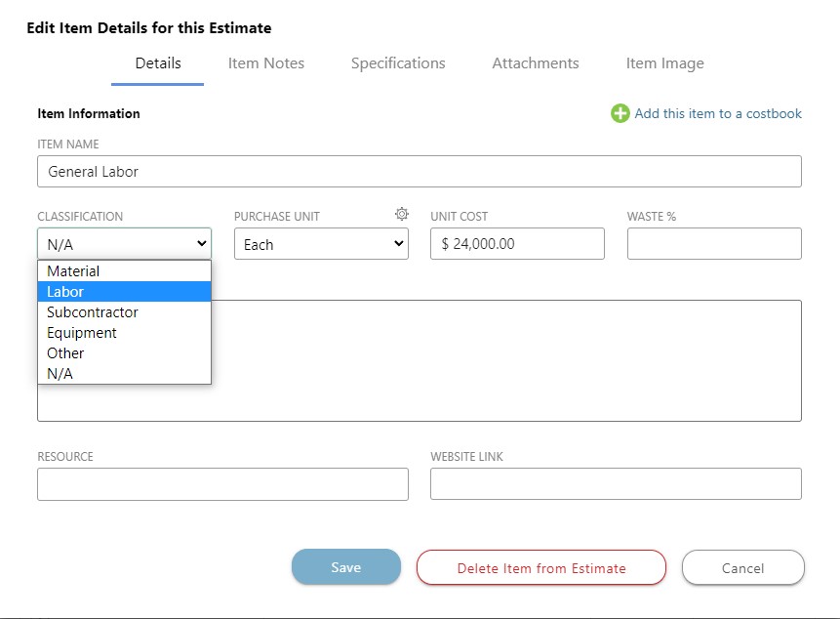Screen dimensions: 840x619
Task: Click the gear icon beside Purchase Unit
Action: tap(401, 212)
